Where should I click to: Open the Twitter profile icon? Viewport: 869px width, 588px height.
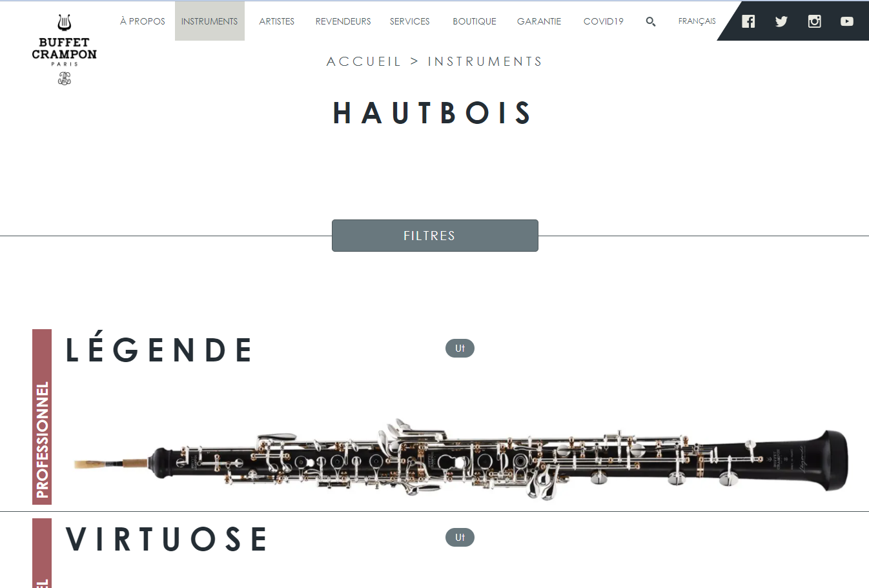pyautogui.click(x=781, y=21)
